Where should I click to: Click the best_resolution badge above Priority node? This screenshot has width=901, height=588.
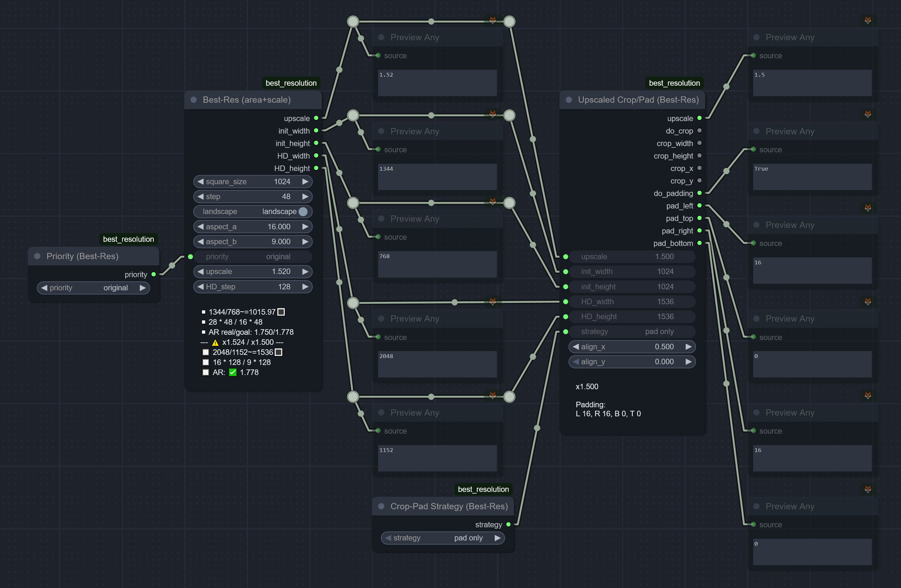(x=128, y=239)
